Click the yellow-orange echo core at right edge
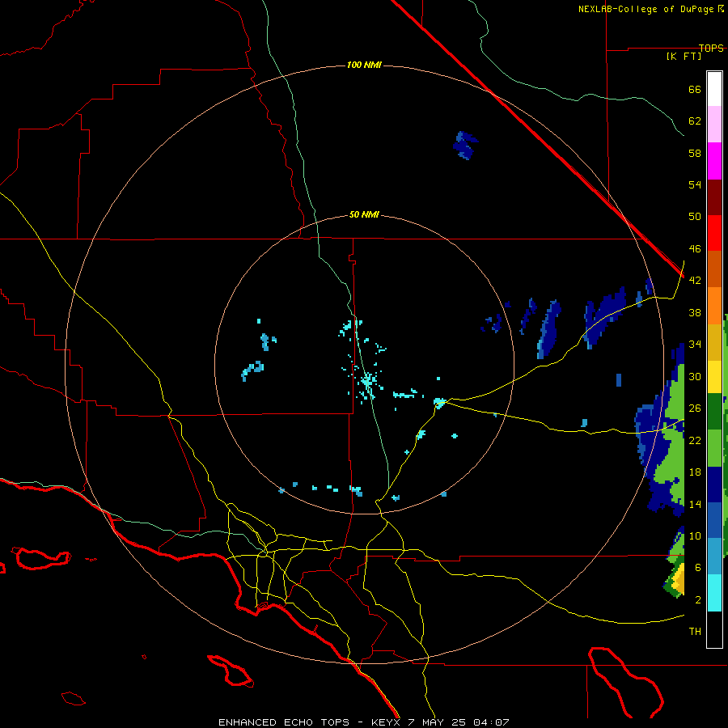728x728 pixels. click(x=679, y=580)
